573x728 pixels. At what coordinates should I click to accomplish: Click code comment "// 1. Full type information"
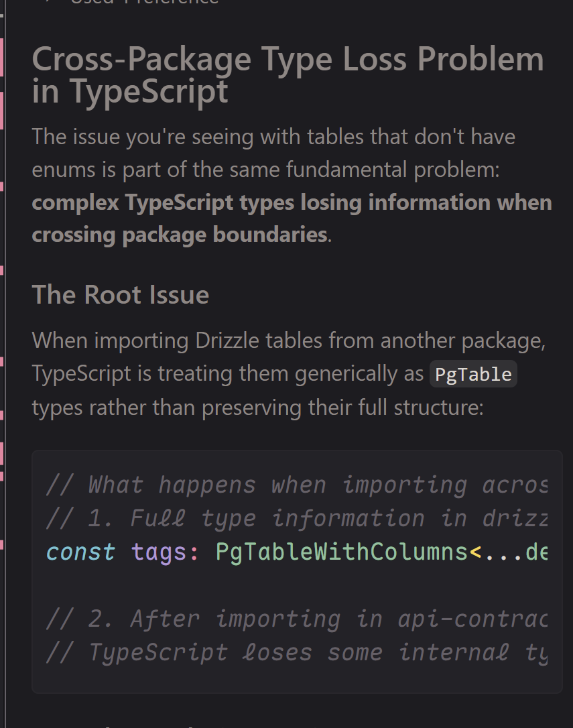235,519
